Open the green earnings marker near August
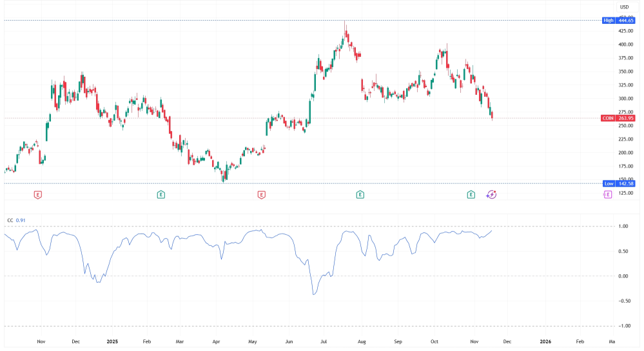Screen dimensions: 644x351 pos(360,194)
